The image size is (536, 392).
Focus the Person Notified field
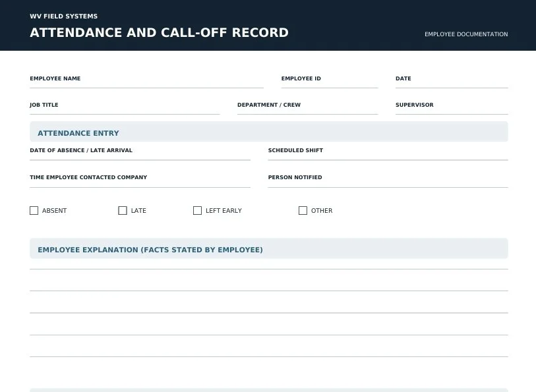(x=388, y=181)
